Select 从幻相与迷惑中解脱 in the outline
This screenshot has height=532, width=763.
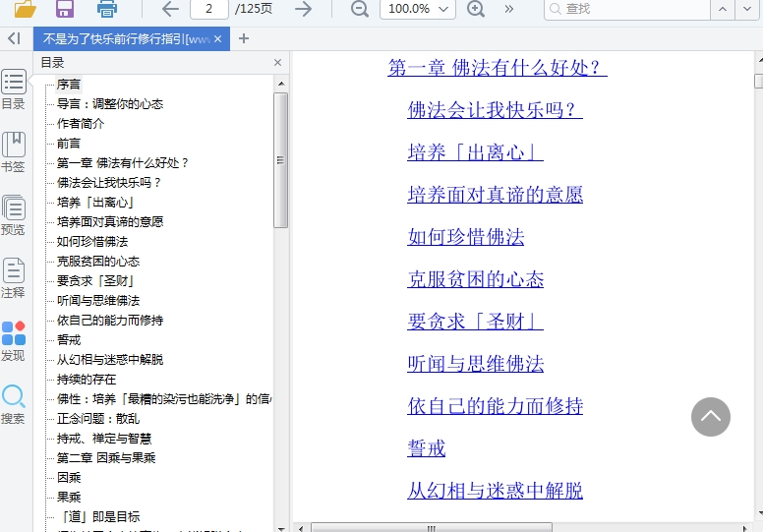pyautogui.click(x=110, y=360)
